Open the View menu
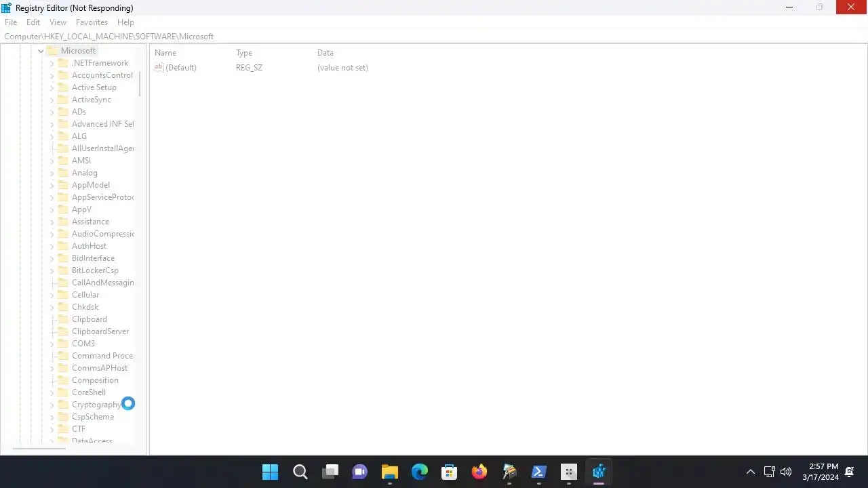 58,22
